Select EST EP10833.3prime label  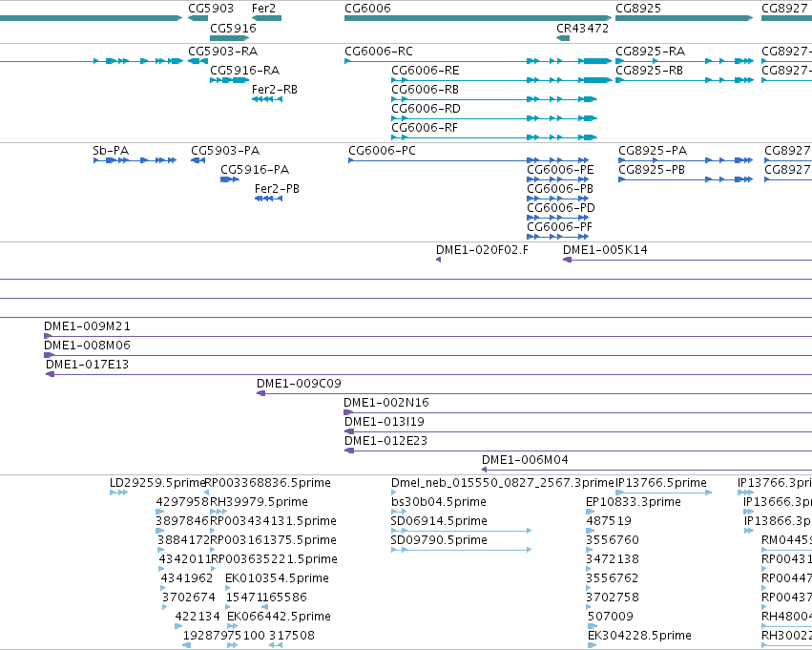(634, 502)
